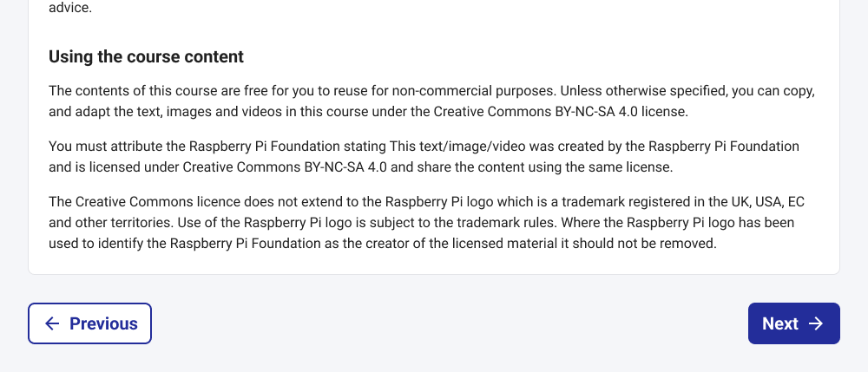The image size is (868, 372).
Task: Select the "Using the course content" heading
Action: pos(146,57)
